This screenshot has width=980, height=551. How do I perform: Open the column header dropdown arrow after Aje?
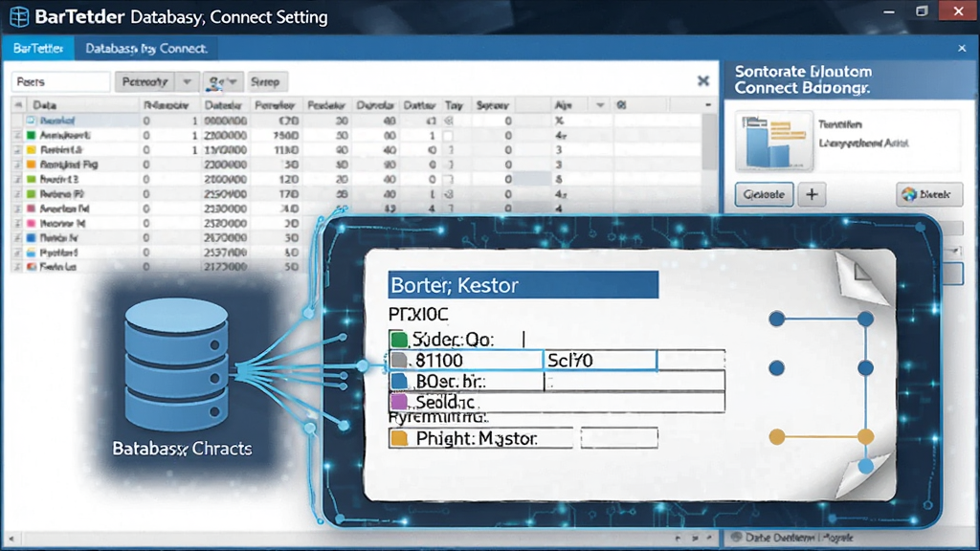(x=600, y=105)
